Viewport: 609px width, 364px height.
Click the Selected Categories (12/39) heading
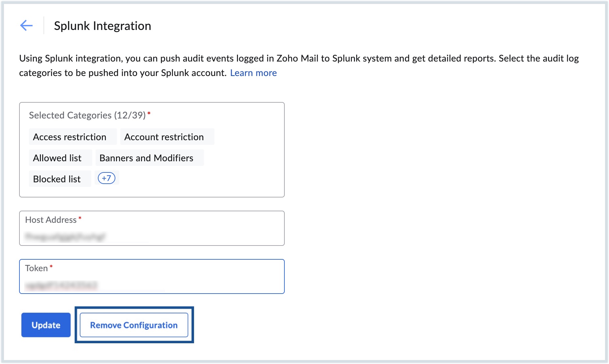point(87,115)
